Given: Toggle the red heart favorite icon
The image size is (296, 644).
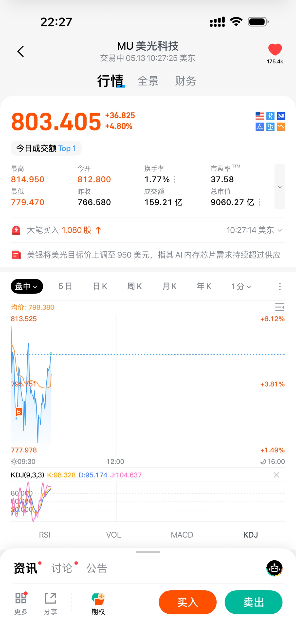Looking at the screenshot, I should click(x=275, y=49).
